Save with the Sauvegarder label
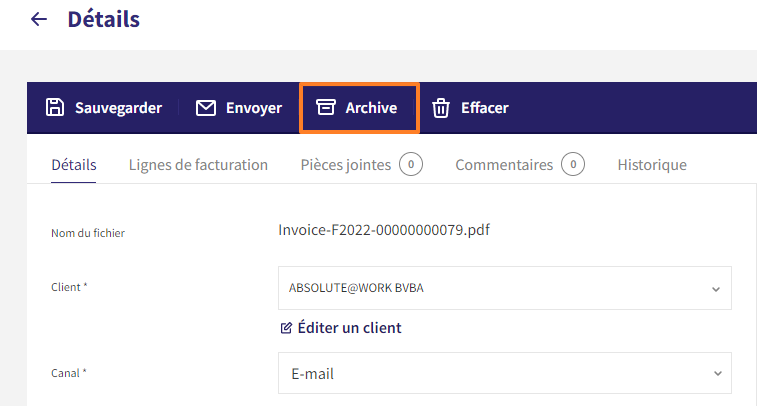 tap(118, 108)
